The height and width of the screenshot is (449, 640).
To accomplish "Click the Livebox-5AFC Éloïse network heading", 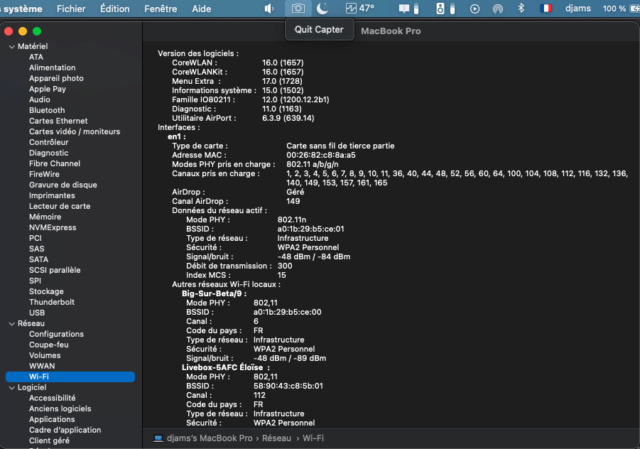I will pyautogui.click(x=226, y=367).
